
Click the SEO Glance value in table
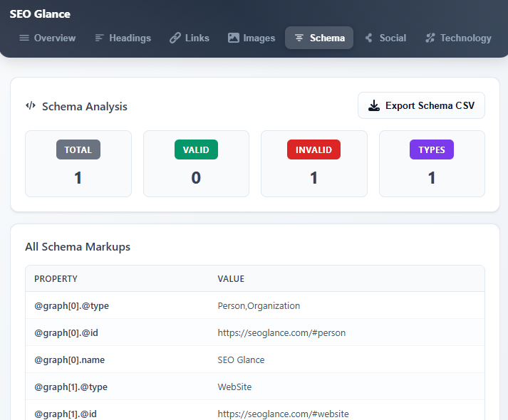click(241, 359)
